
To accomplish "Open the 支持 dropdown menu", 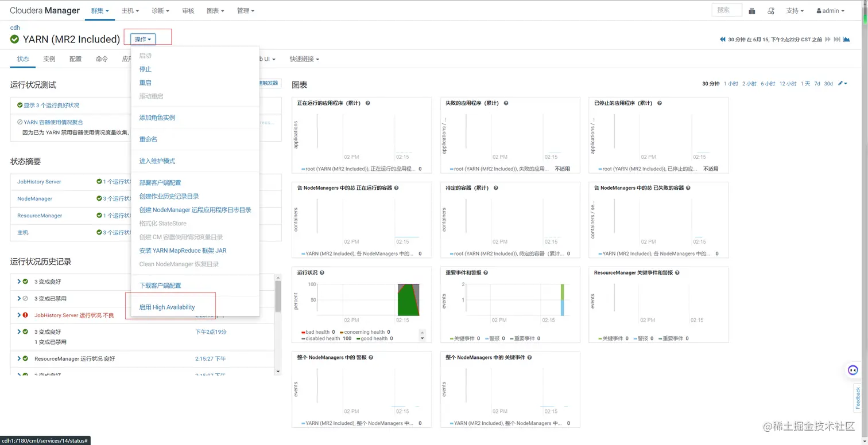I will pyautogui.click(x=795, y=11).
